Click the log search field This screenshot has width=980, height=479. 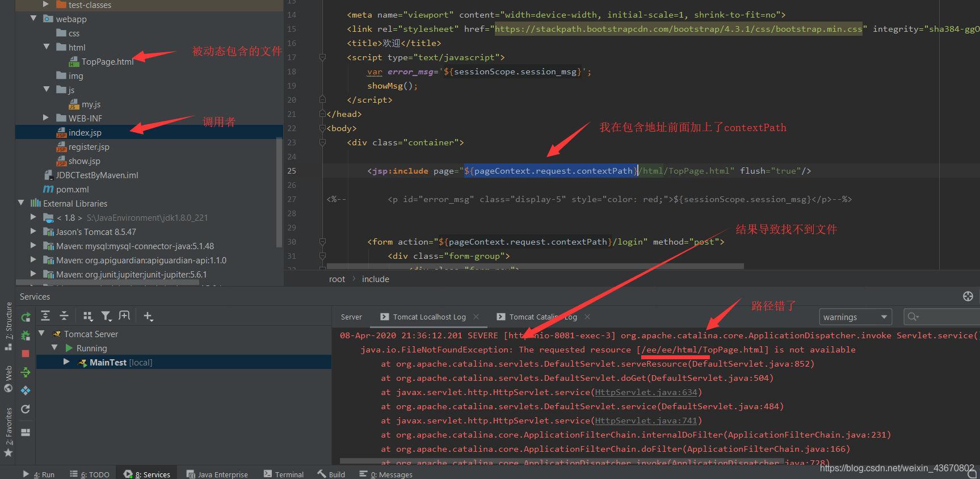pos(941,317)
